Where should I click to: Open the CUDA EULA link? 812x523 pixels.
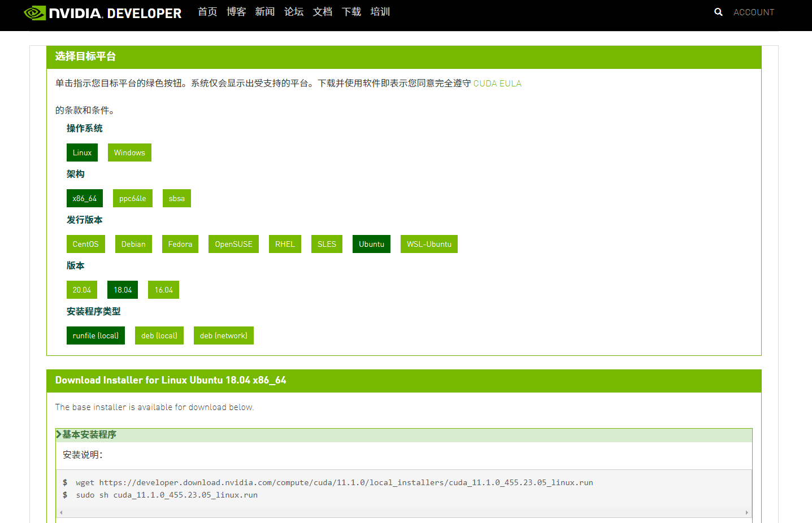pos(497,84)
